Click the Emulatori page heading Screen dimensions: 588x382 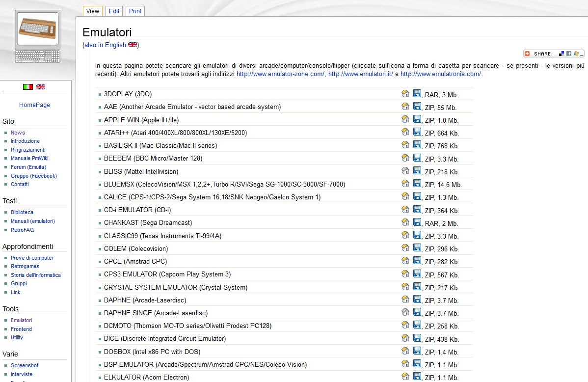tap(107, 32)
